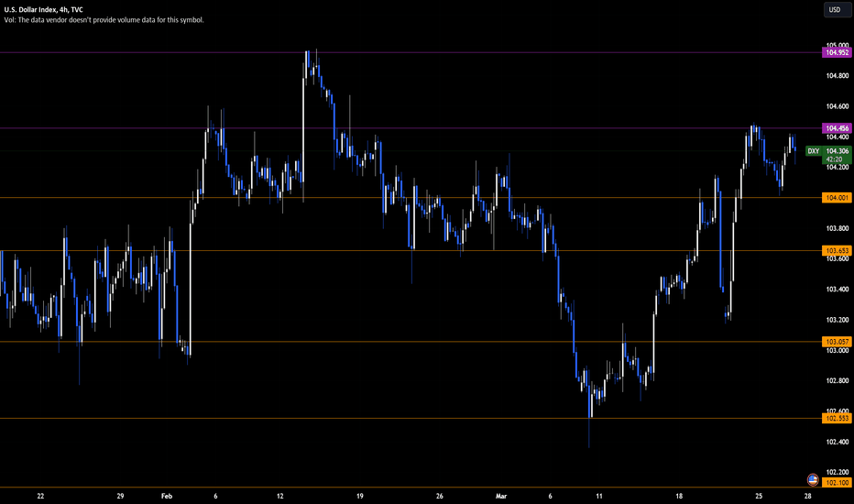854x504 pixels.
Task: Click the 104.600 price axis tick
Action: [838, 106]
